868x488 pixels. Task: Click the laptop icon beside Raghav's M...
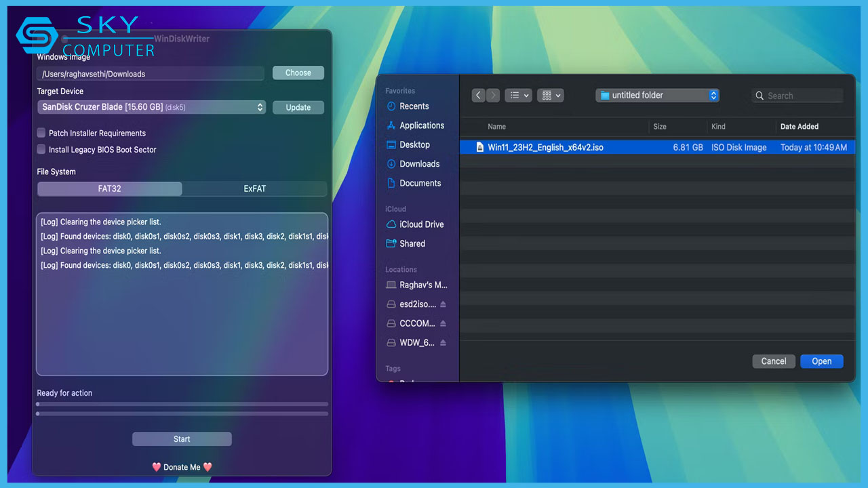391,285
